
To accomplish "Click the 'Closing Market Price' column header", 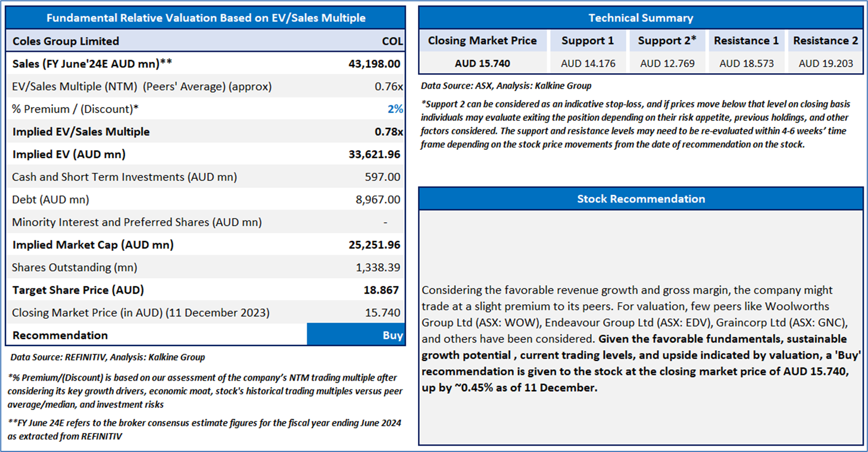I will pyautogui.click(x=482, y=40).
